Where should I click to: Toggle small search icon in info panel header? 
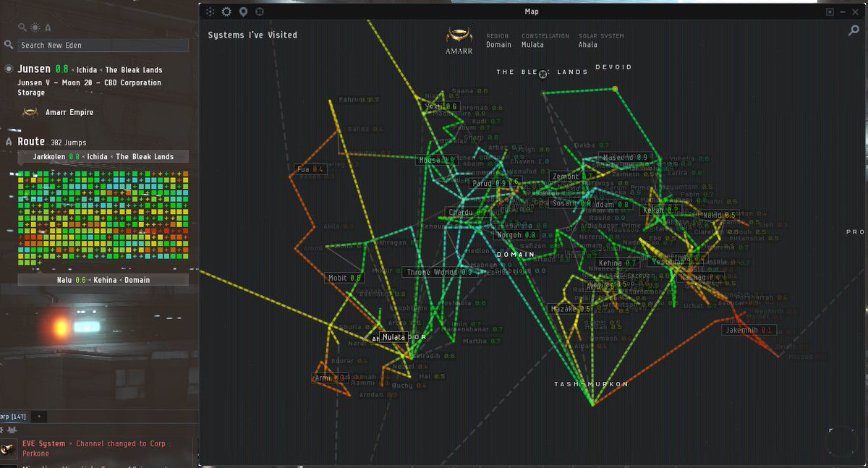(22, 27)
